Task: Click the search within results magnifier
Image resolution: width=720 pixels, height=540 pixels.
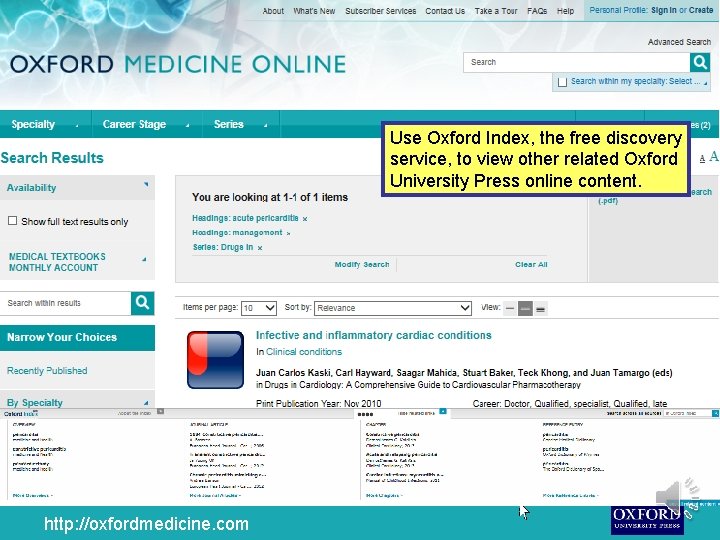Action: tap(142, 303)
